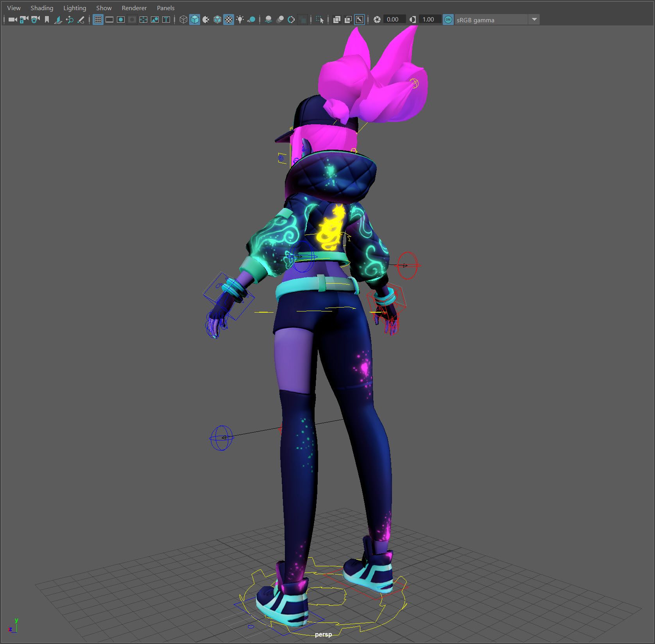The height and width of the screenshot is (644, 655).
Task: Toggle the Resolution Gate display
Action: click(x=121, y=20)
